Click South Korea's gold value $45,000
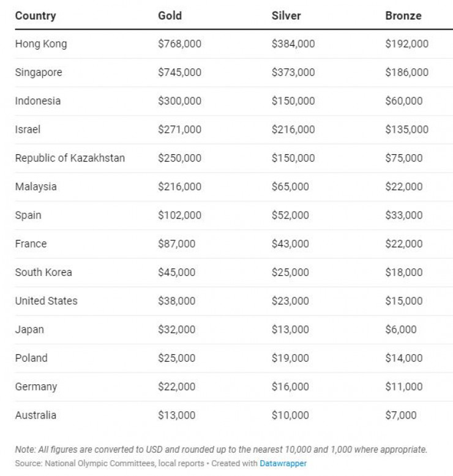 176,272
